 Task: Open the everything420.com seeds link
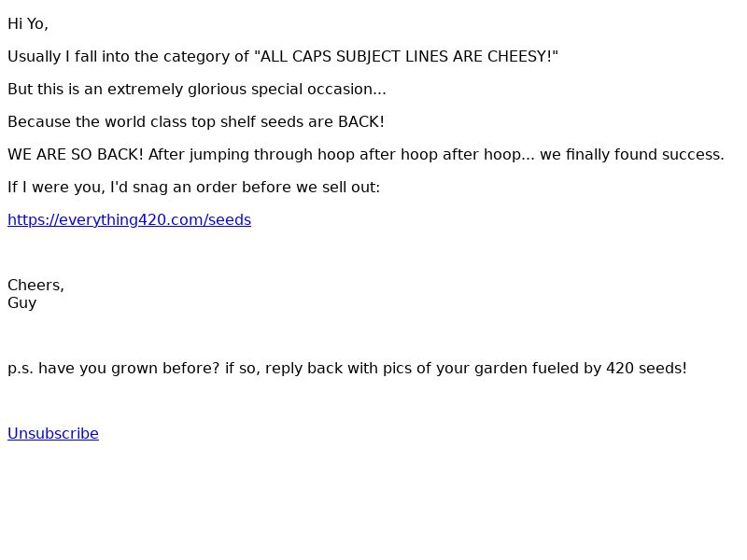129,220
